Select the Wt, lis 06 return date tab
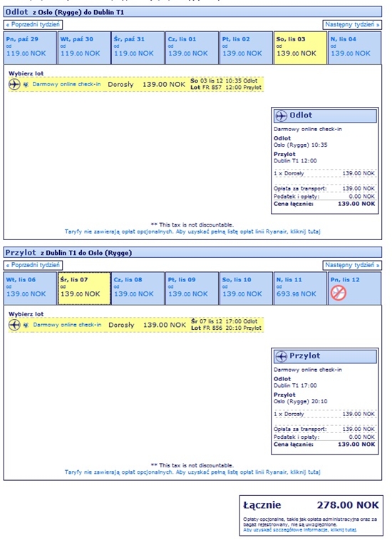This screenshot has height=540, width=392. (30, 289)
